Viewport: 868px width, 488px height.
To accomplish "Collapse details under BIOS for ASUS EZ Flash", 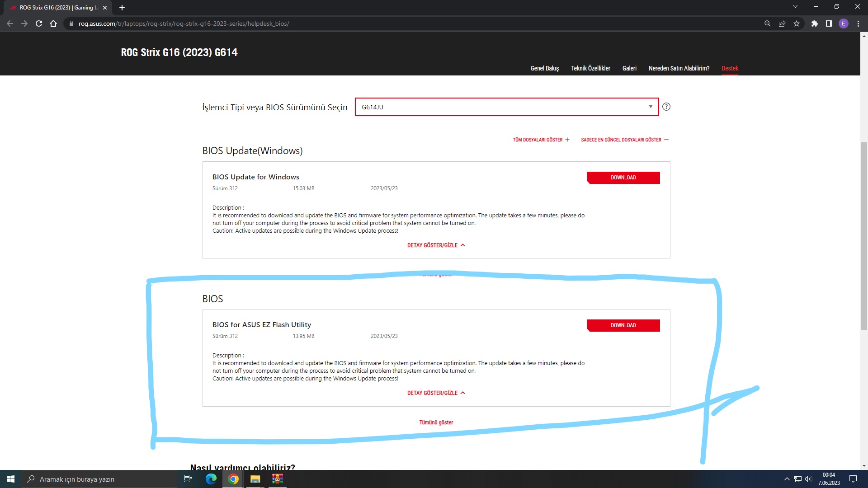I will coord(436,393).
